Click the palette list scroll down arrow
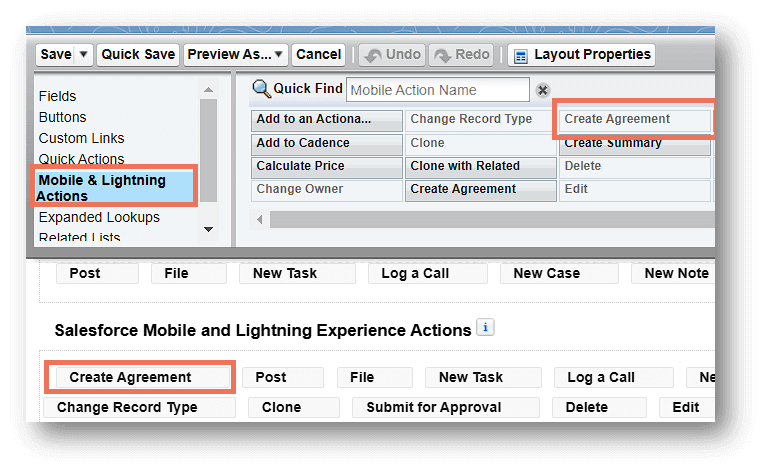Viewport: 767px width, 474px height. point(208,229)
